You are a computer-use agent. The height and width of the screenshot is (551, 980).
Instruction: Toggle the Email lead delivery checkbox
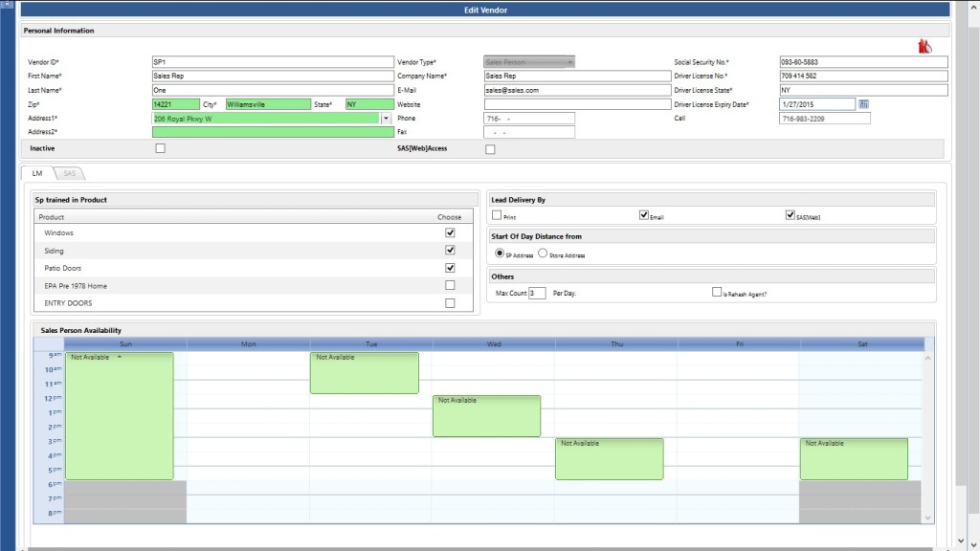(x=644, y=215)
